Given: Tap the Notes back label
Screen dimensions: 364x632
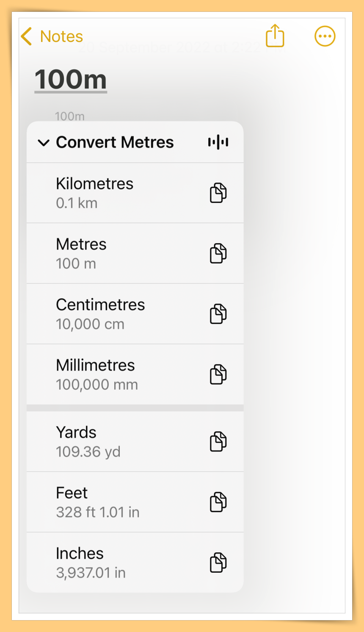Looking at the screenshot, I should [61, 36].
